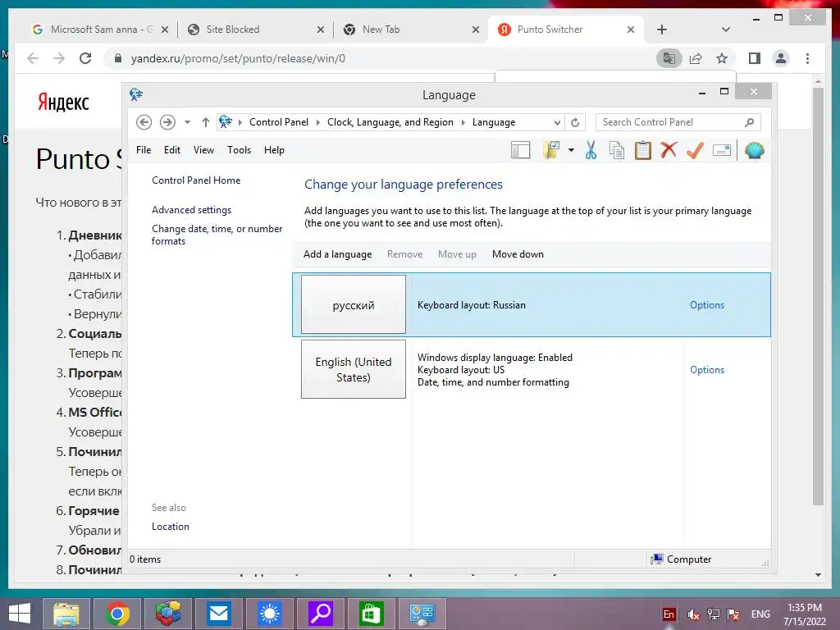The width and height of the screenshot is (840, 630).
Task: Click the Cut scissors icon in Language toolbar
Action: (x=591, y=151)
